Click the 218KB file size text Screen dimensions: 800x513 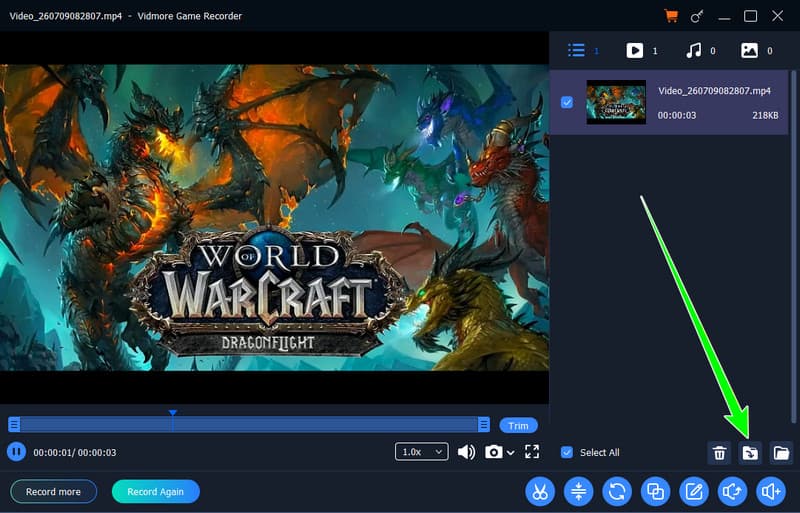click(x=765, y=115)
